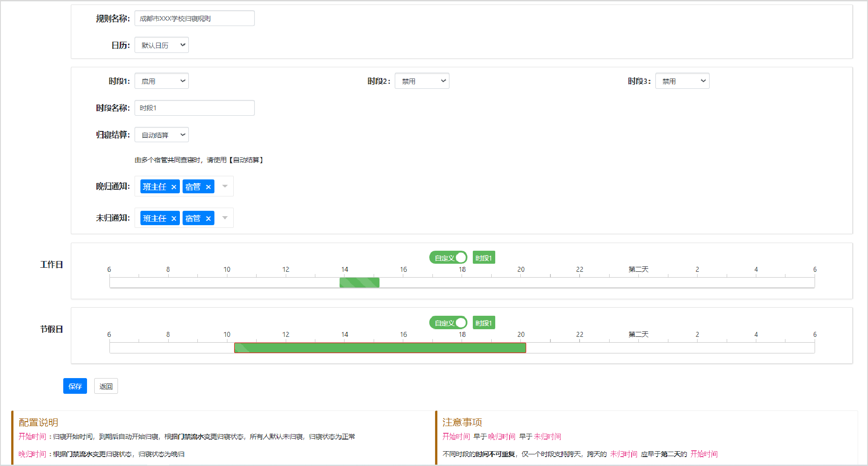Open the 日历 dropdown
This screenshot has width=868, height=466.
pyautogui.click(x=161, y=45)
